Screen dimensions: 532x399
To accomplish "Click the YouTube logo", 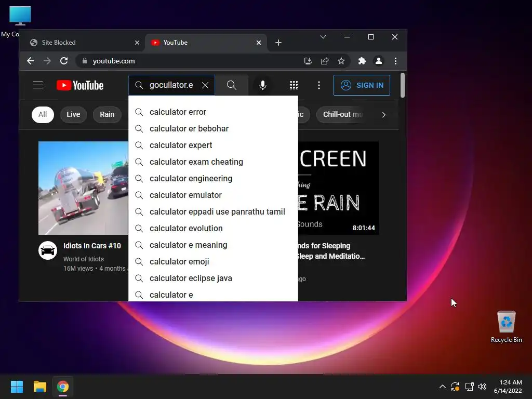I will pos(79,85).
